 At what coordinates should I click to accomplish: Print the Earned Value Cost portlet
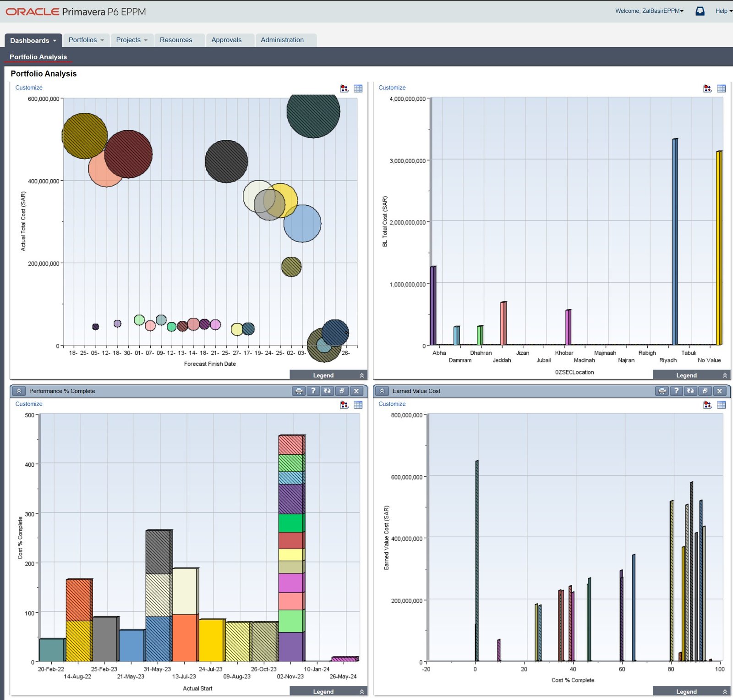pos(662,391)
